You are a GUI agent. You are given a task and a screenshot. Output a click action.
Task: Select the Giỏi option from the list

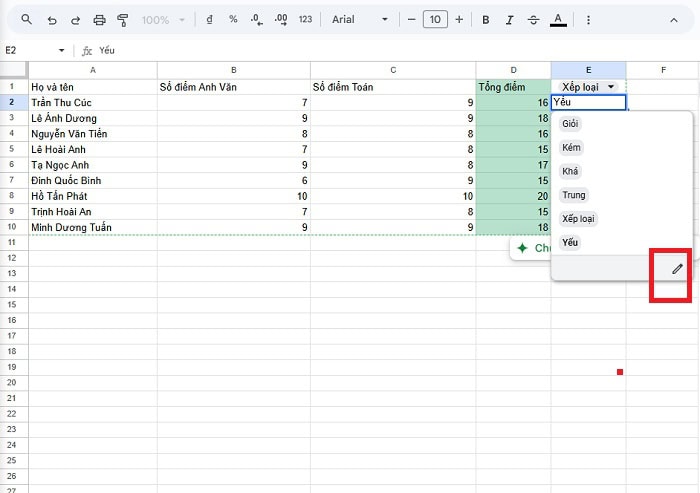[571, 124]
